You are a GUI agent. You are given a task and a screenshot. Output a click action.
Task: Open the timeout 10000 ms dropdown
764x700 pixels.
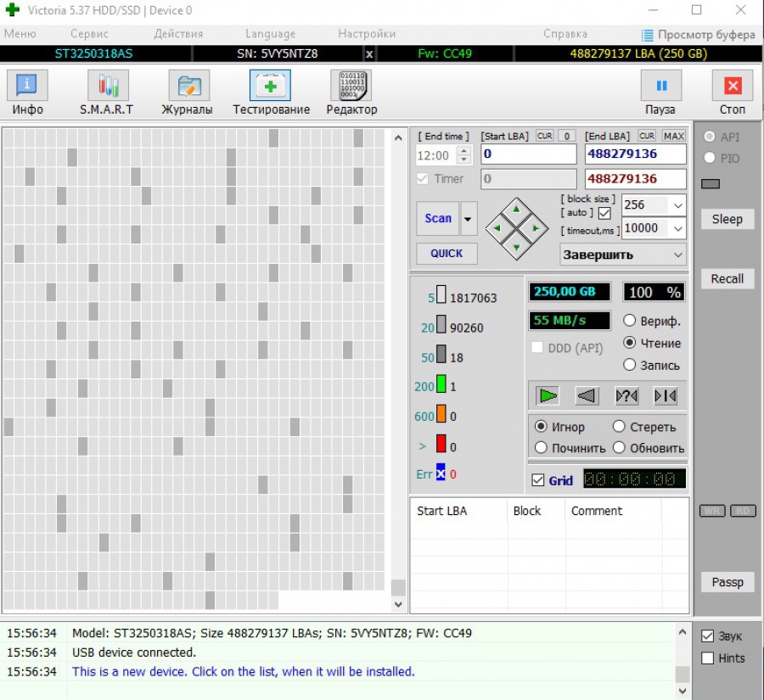(677, 228)
